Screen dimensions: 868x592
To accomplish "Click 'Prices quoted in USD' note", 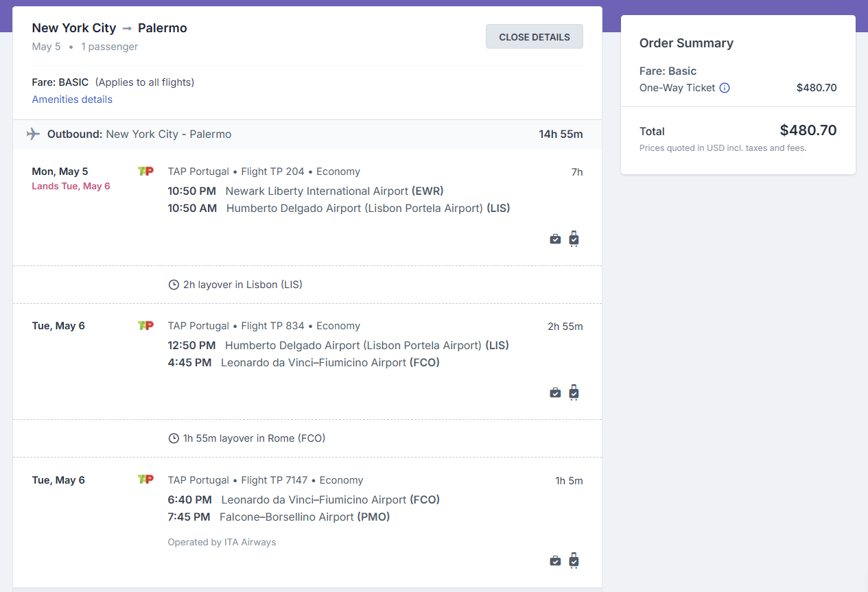I will [x=723, y=147].
